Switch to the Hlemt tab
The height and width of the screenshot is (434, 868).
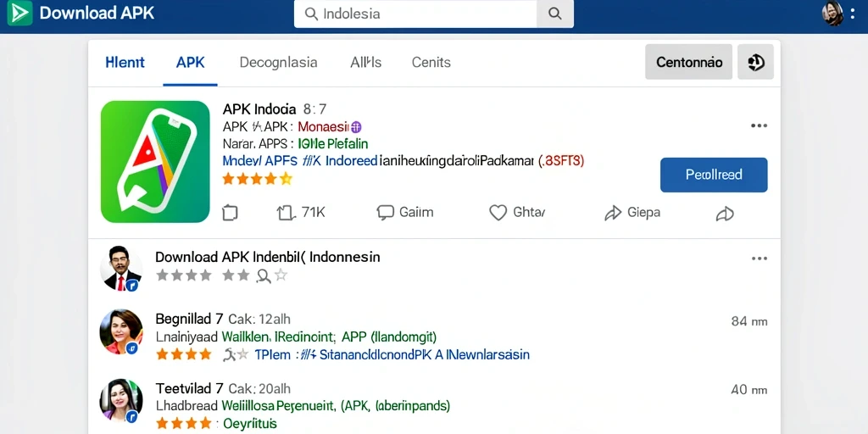125,63
